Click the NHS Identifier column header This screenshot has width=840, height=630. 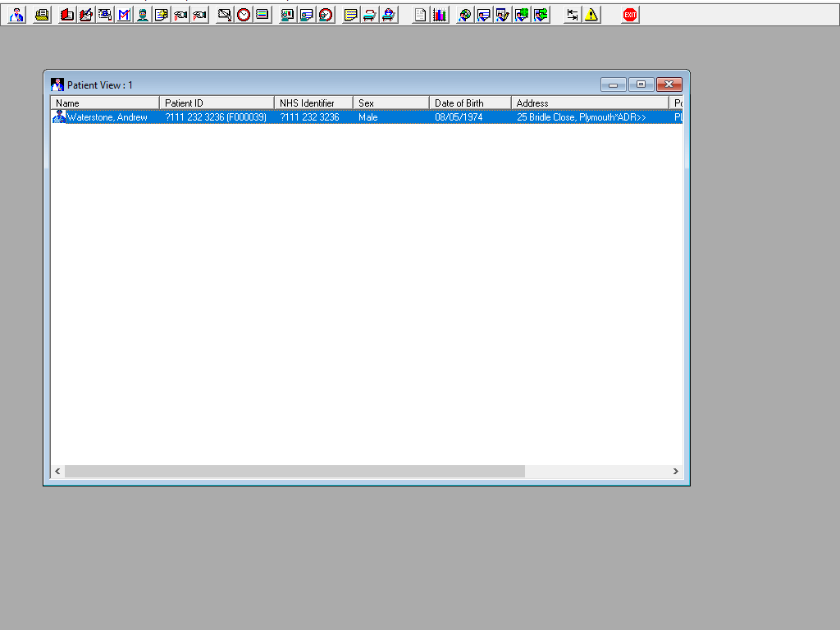(314, 103)
